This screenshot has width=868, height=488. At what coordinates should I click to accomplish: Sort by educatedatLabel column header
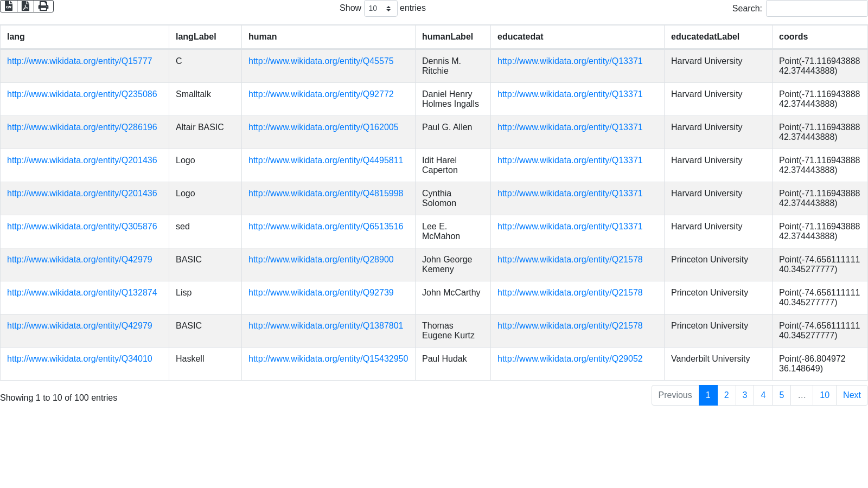pos(705,37)
